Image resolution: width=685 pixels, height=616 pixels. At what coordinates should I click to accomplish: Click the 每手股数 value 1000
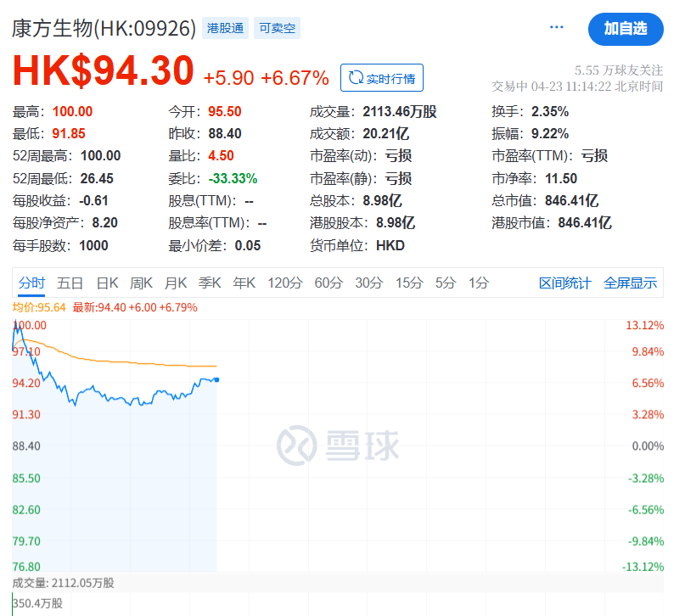click(93, 246)
